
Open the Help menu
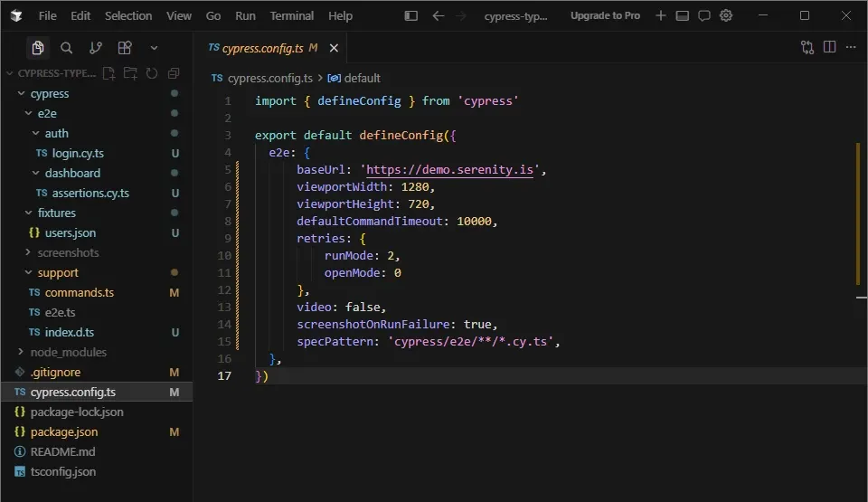coord(340,15)
